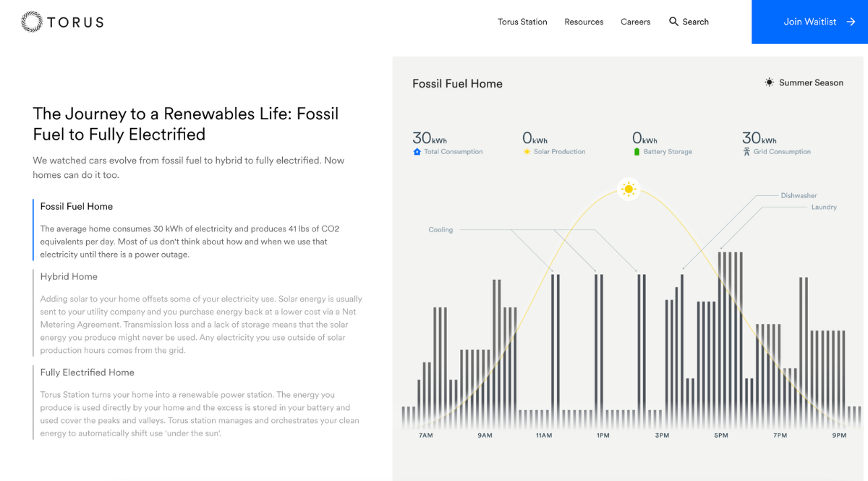Click the search magnifier icon
Viewport: 868px width, 481px height.
click(x=673, y=22)
